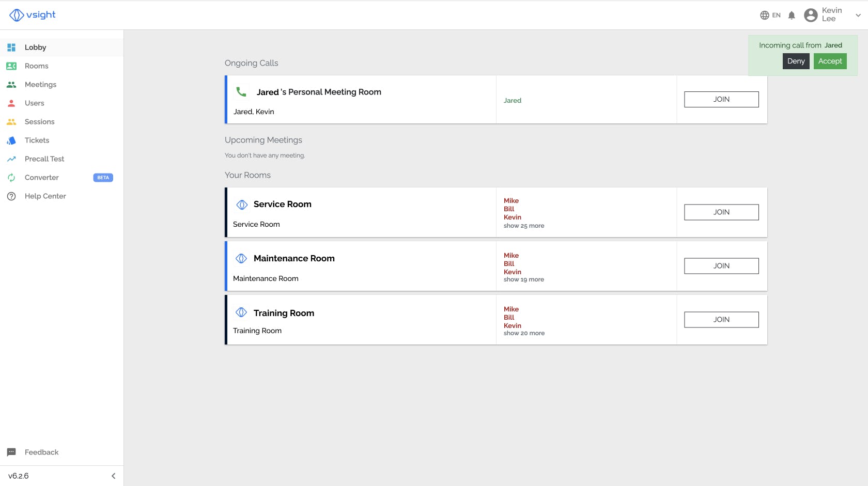Accept the incoming call from Jared
Viewport: 868px width, 486px height.
(830, 61)
